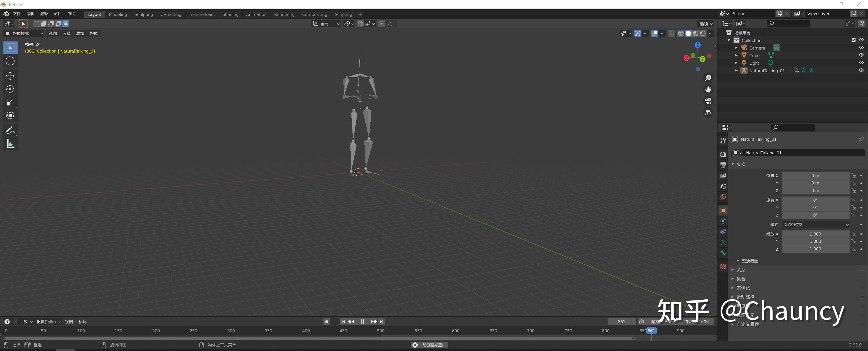
Task: Select the Measure ruler tool
Action: coord(10,144)
